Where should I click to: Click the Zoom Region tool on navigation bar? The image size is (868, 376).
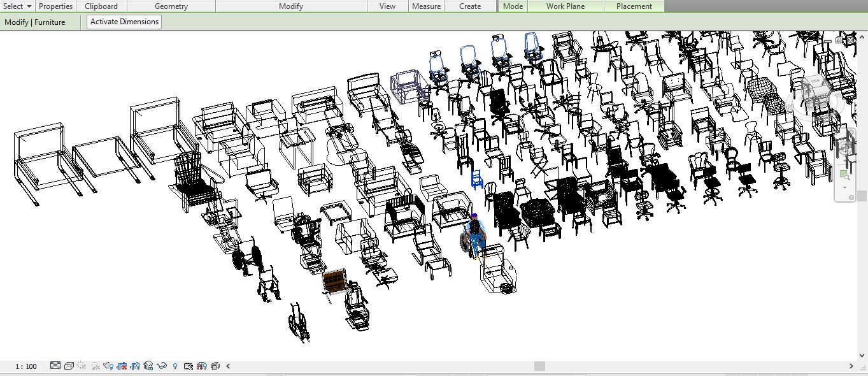[844, 174]
